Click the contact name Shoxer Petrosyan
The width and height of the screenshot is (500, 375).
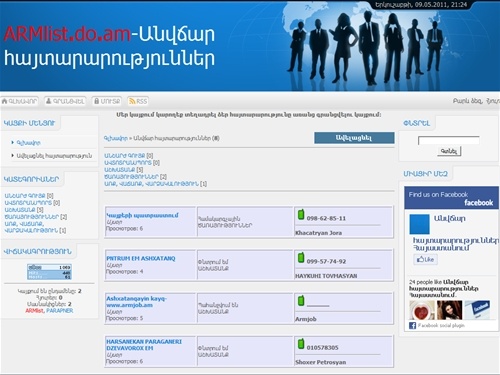point(320,362)
